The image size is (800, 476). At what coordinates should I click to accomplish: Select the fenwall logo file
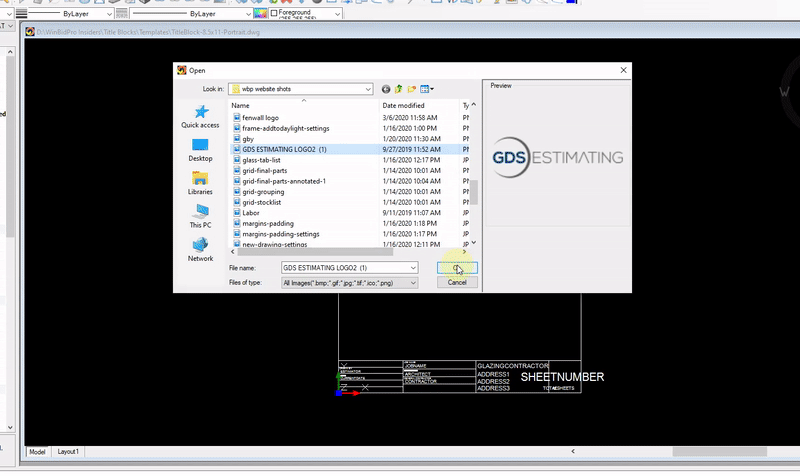pos(260,118)
